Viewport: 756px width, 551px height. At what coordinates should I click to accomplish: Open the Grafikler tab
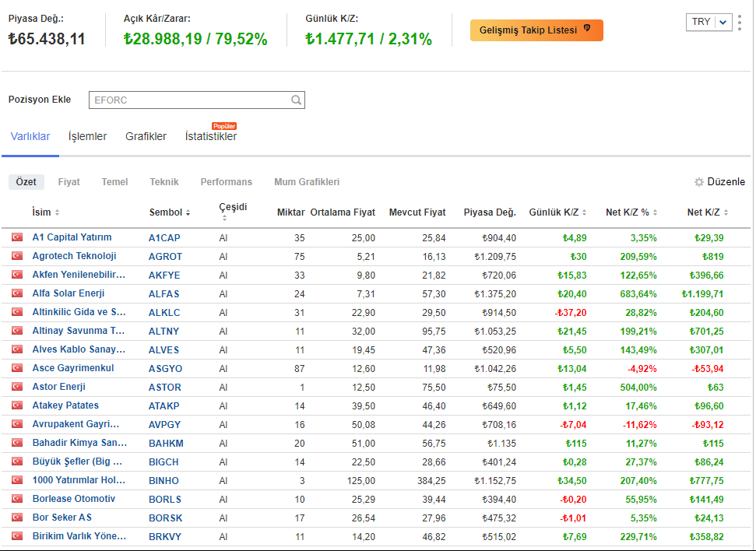[x=146, y=136]
